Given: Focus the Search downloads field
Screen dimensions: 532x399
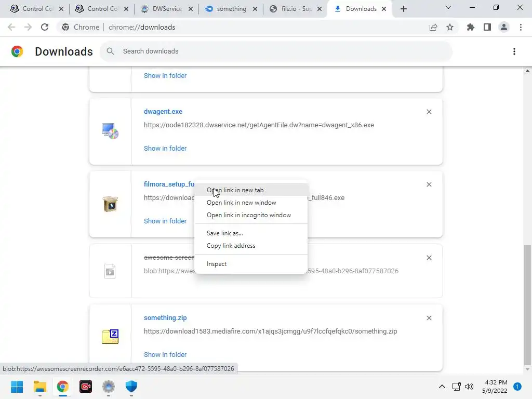Looking at the screenshot, I should 276,51.
